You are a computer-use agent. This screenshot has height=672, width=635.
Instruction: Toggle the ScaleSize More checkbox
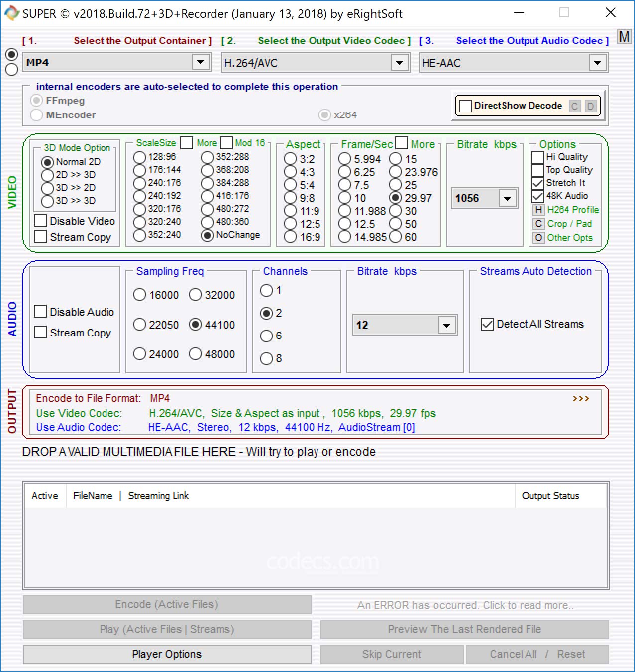pos(187,143)
